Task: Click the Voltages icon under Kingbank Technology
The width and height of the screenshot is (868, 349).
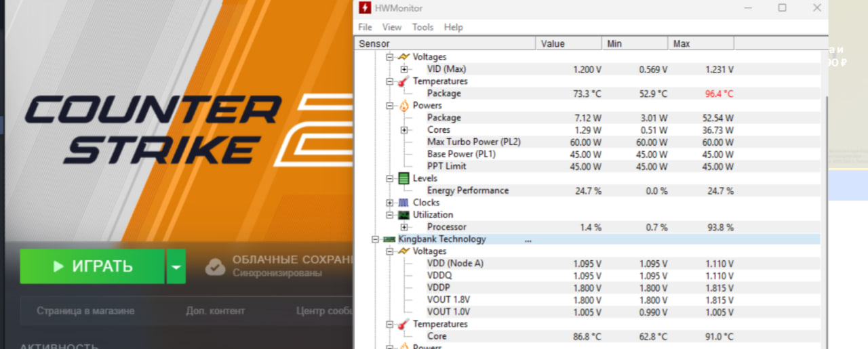Action: tap(403, 251)
